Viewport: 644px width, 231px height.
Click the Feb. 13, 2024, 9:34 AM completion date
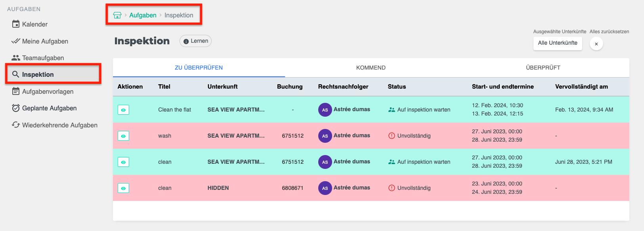[584, 110]
